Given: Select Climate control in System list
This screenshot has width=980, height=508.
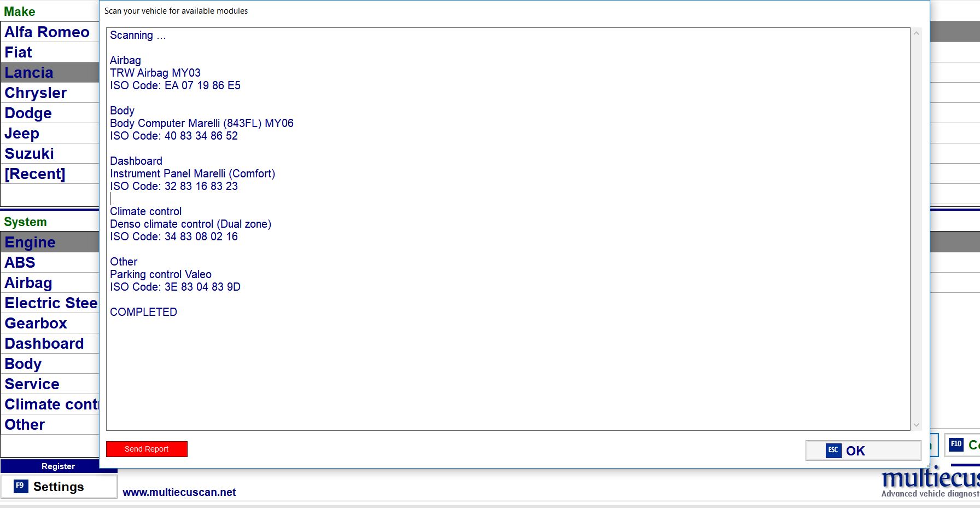Looking at the screenshot, I should (50, 405).
